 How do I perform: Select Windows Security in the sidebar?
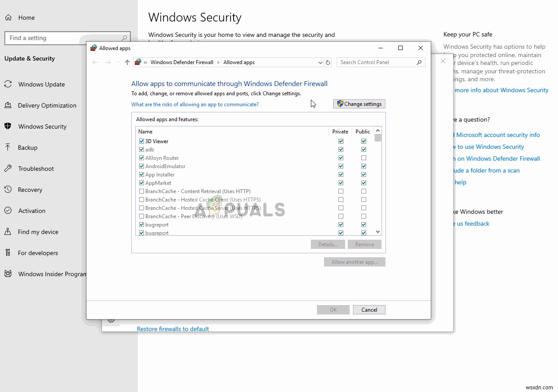click(x=8, y=126)
